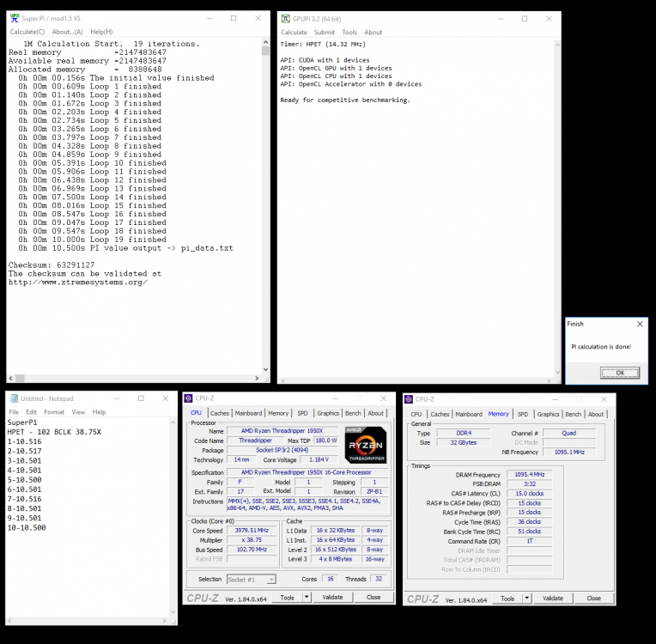The height and width of the screenshot is (644, 656).
Task: Click Validate button in right CPU-Z
Action: pyautogui.click(x=553, y=598)
